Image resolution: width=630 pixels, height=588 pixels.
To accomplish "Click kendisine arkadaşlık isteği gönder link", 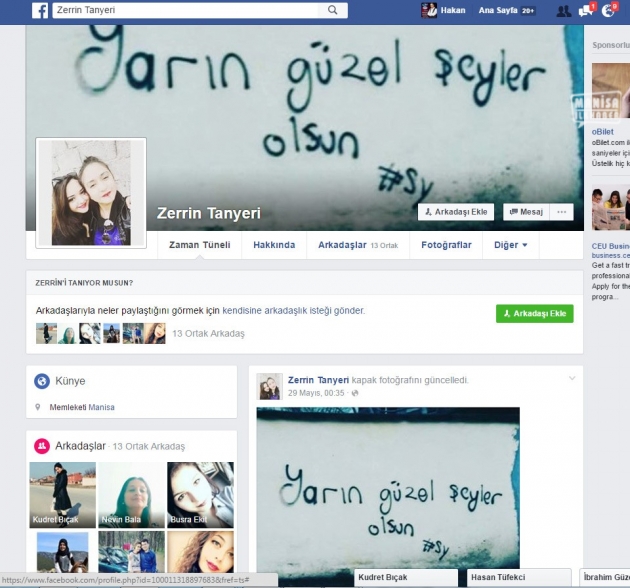I will [x=293, y=311].
